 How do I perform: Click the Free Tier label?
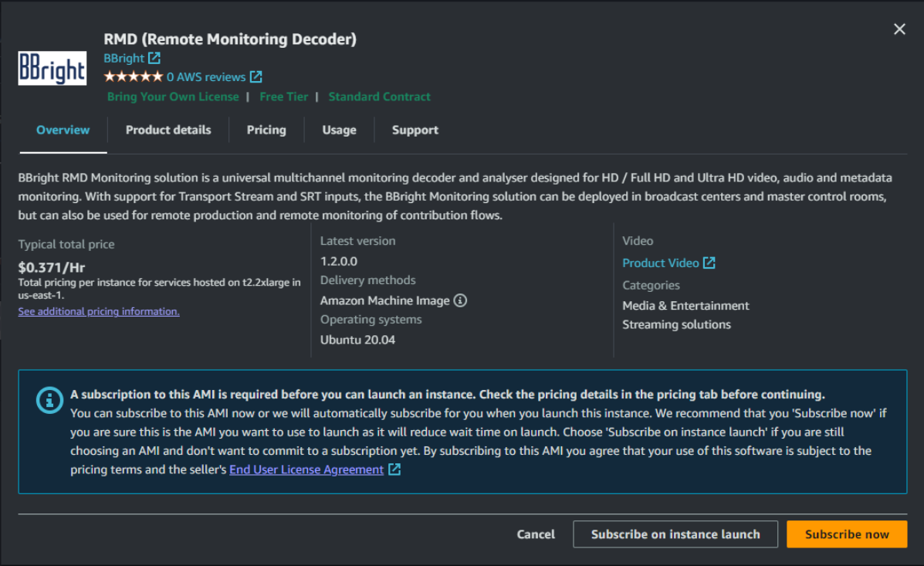click(284, 97)
